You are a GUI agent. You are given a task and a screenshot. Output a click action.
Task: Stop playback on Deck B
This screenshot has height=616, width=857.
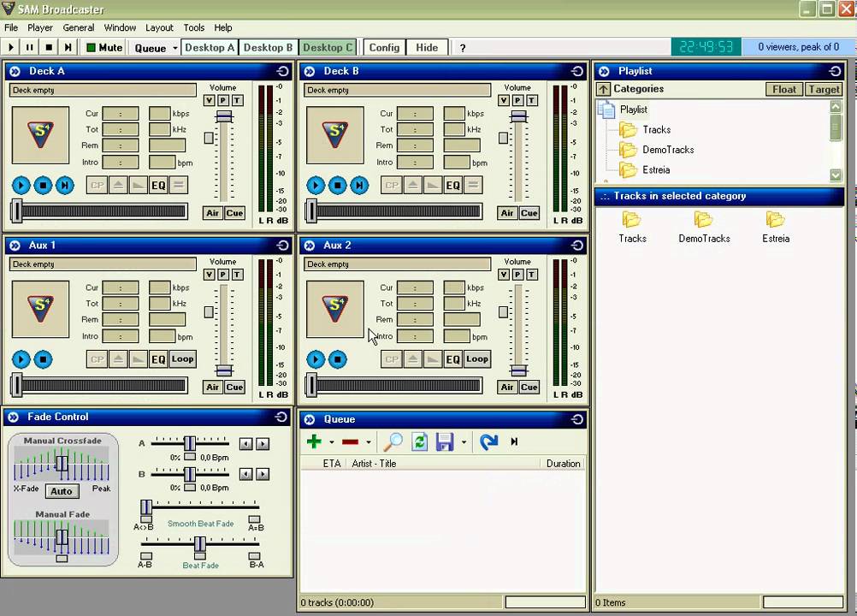338,185
